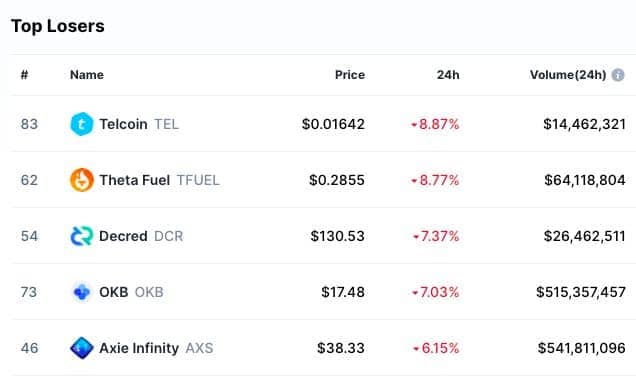636x381 pixels.
Task: Click the Axie Infinity diamond logo icon
Action: point(82,348)
